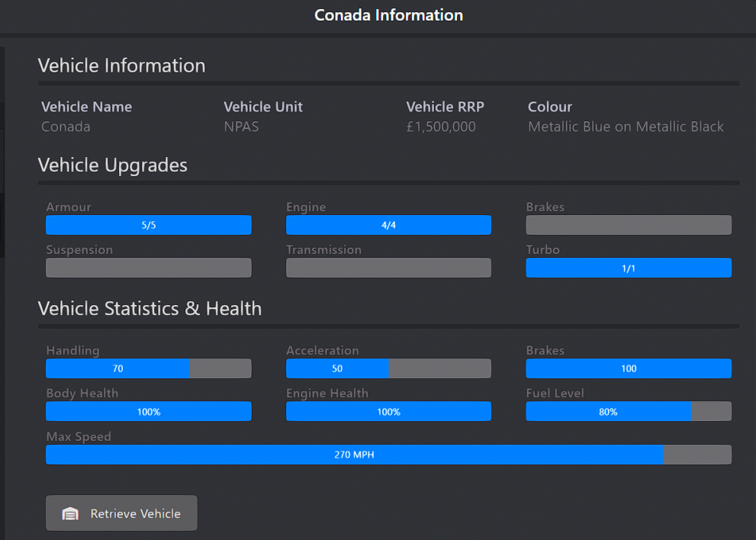Screen dimensions: 756x540
Task: Select the Vehicle Name value Conada
Action: (66, 127)
